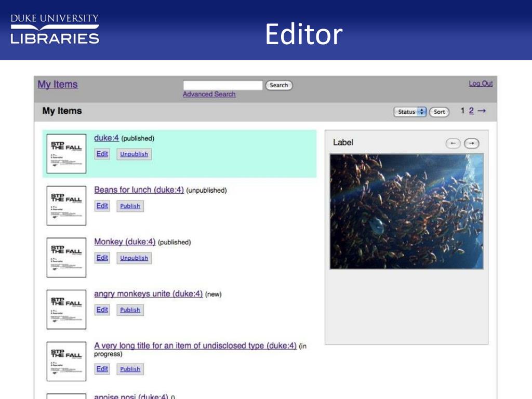Edit the duke:4 published item

click(x=102, y=154)
